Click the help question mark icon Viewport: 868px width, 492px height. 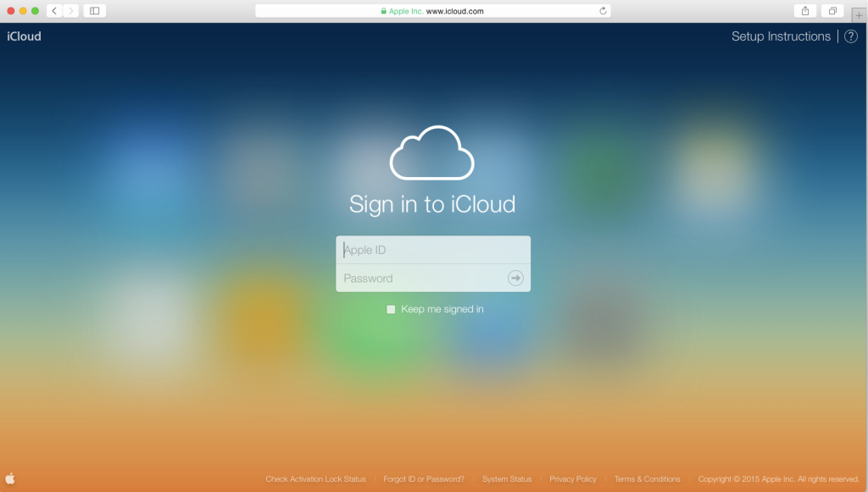point(851,36)
